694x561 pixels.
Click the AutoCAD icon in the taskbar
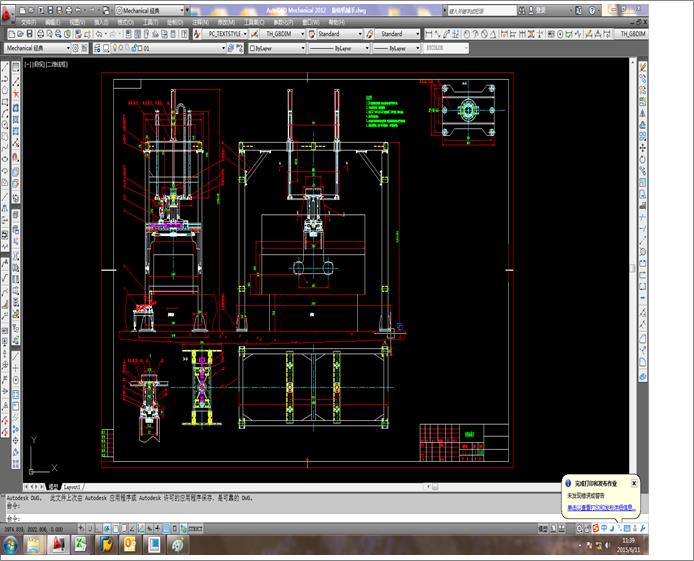pyautogui.click(x=60, y=544)
